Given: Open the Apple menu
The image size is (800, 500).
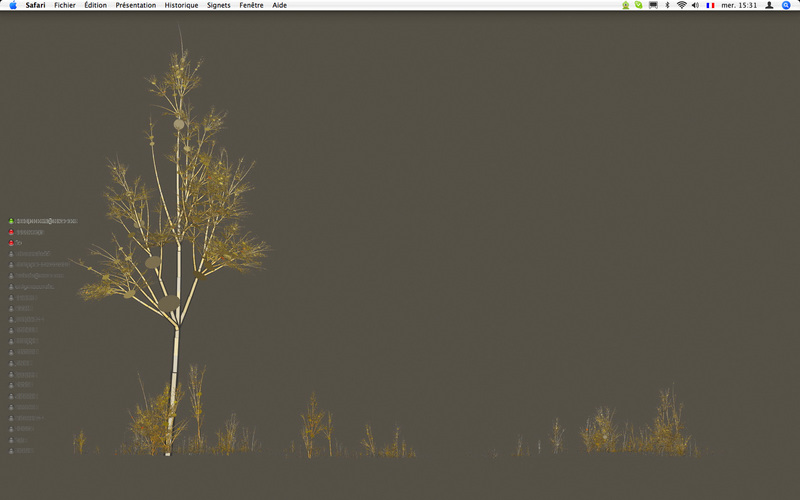Looking at the screenshot, I should pos(13,5).
